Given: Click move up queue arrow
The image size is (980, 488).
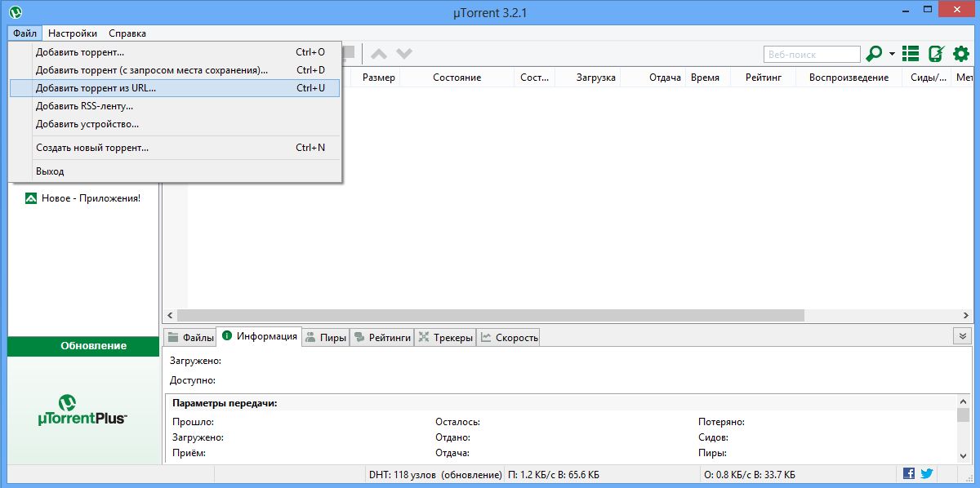Looking at the screenshot, I should point(379,54).
